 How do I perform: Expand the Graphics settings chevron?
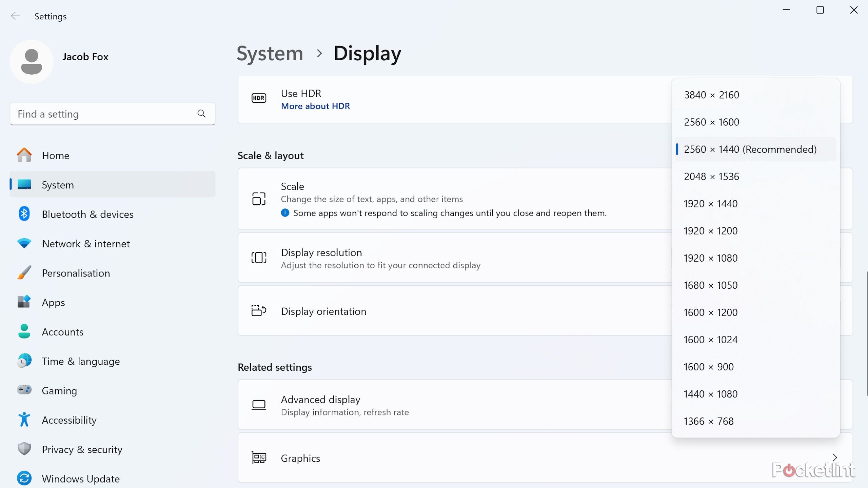[835, 458]
